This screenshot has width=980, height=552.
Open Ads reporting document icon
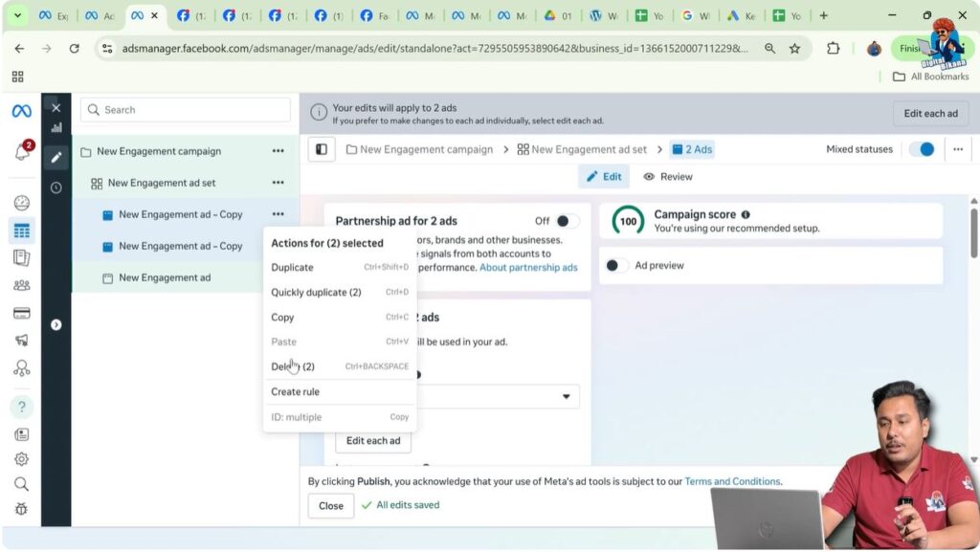(21, 258)
